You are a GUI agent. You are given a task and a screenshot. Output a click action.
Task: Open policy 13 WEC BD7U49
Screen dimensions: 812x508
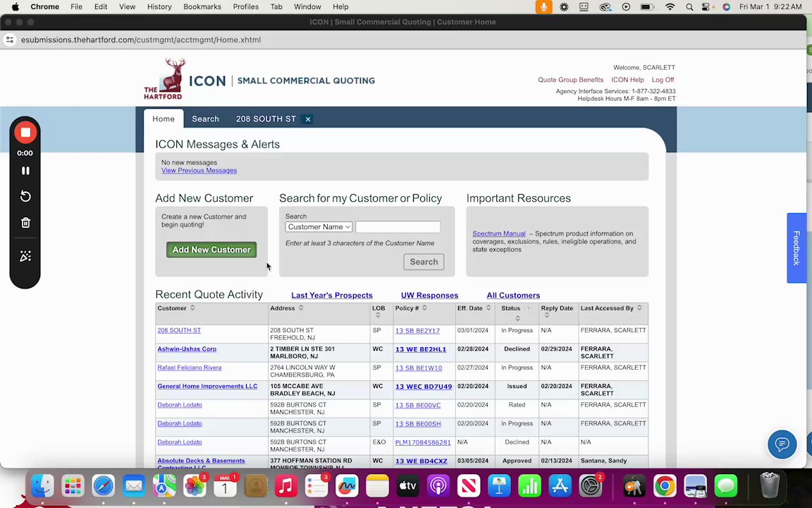(x=424, y=387)
